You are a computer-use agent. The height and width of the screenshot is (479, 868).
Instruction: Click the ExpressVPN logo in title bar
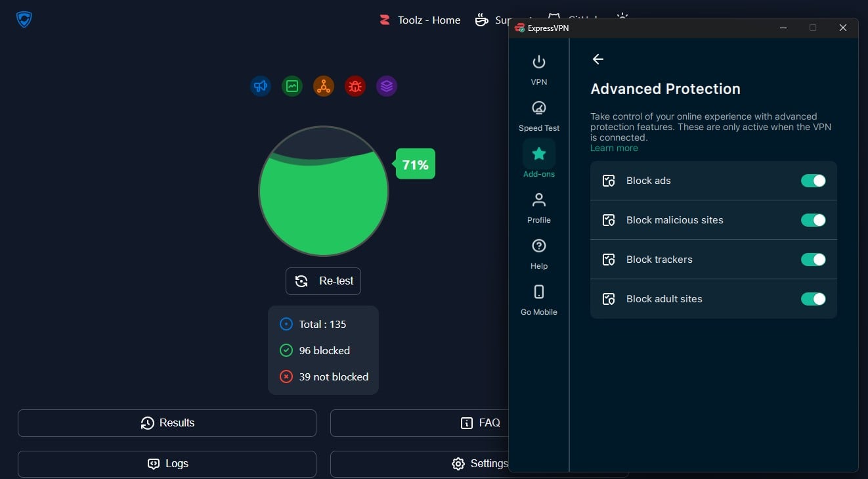click(519, 28)
